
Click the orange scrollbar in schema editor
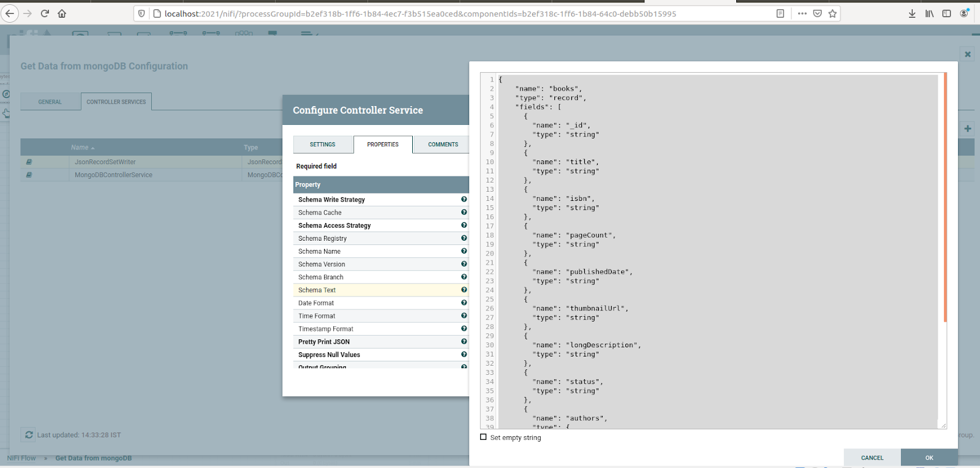click(945, 196)
